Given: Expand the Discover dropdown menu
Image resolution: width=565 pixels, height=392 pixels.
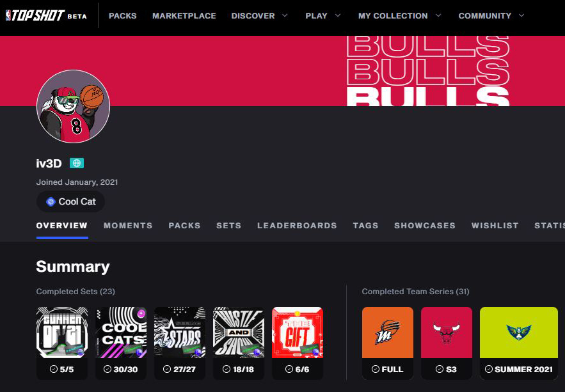Looking at the screenshot, I should click(259, 15).
